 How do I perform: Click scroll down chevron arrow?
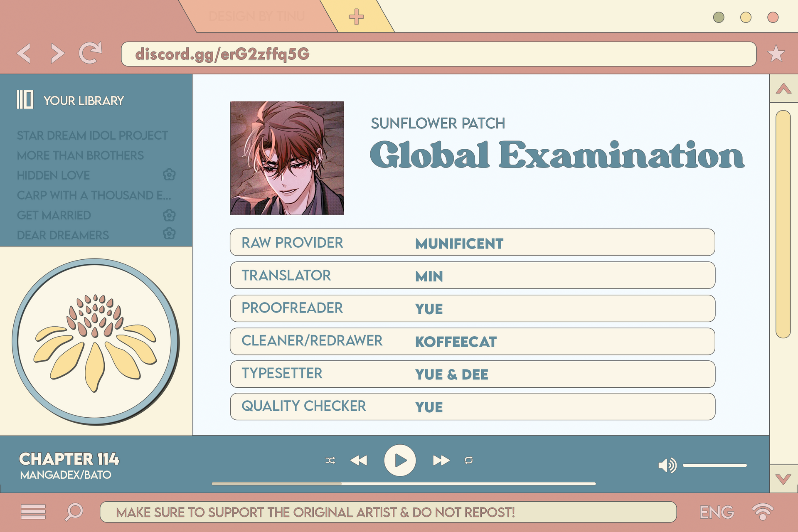tap(783, 479)
